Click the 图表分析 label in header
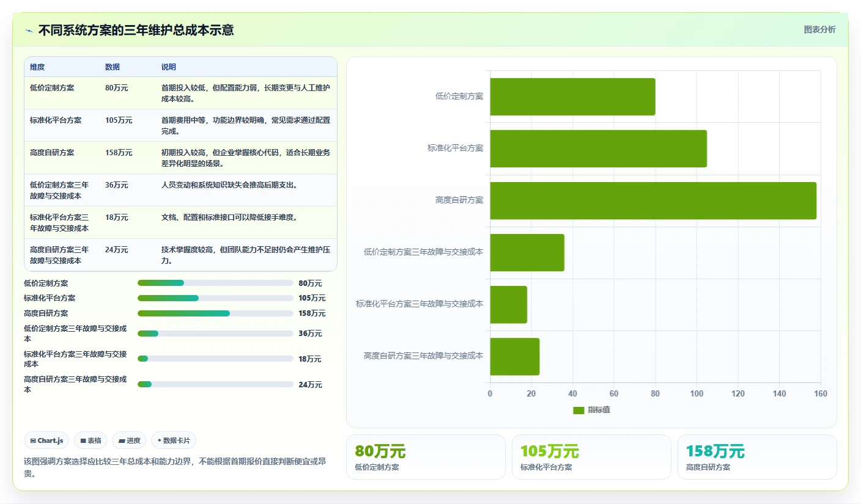Screen dimensions: 861x504 pos(819,29)
